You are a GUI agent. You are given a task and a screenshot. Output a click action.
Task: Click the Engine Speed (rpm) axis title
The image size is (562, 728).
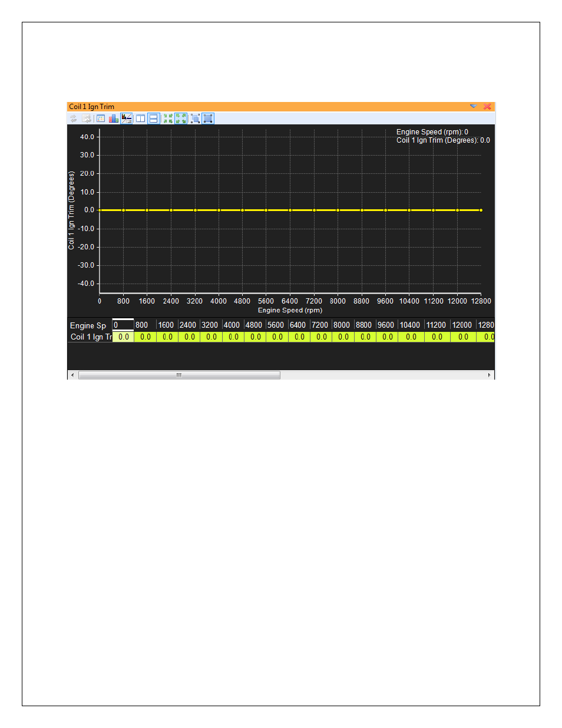click(290, 310)
